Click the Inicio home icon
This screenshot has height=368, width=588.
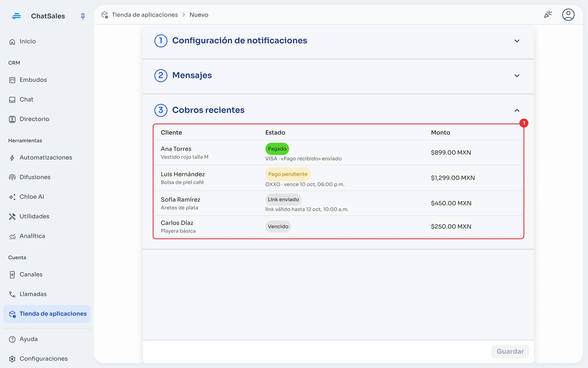pos(12,42)
